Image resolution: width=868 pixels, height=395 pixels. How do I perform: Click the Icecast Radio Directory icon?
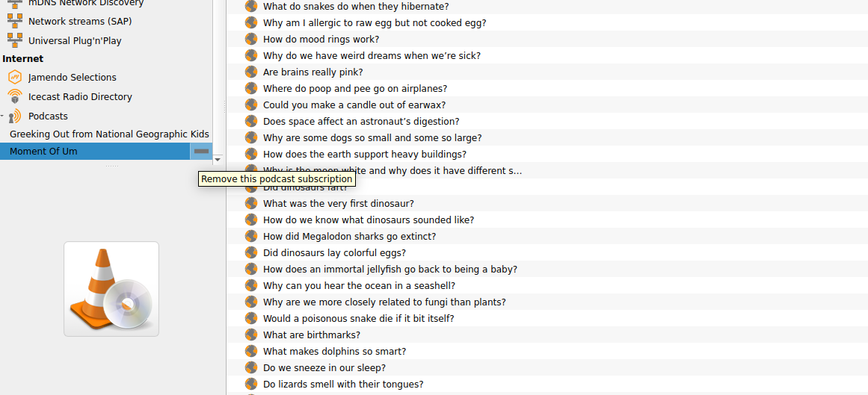[x=15, y=97]
